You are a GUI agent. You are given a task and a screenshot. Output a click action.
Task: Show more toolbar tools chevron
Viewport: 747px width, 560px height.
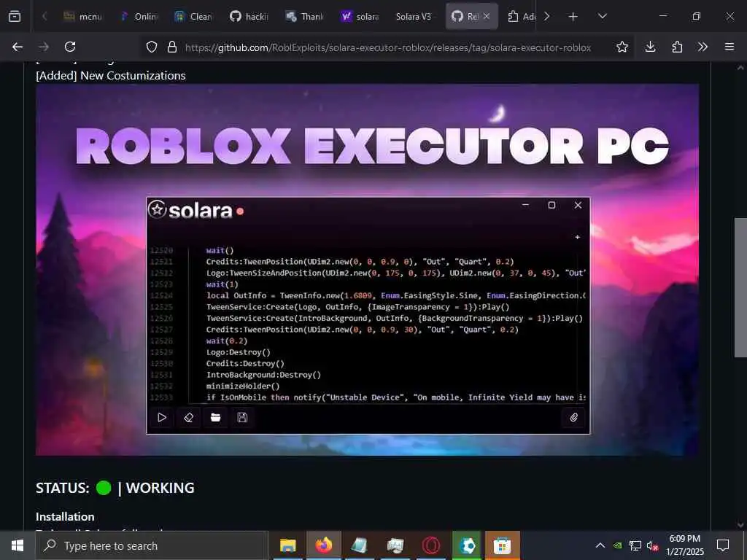pos(703,47)
